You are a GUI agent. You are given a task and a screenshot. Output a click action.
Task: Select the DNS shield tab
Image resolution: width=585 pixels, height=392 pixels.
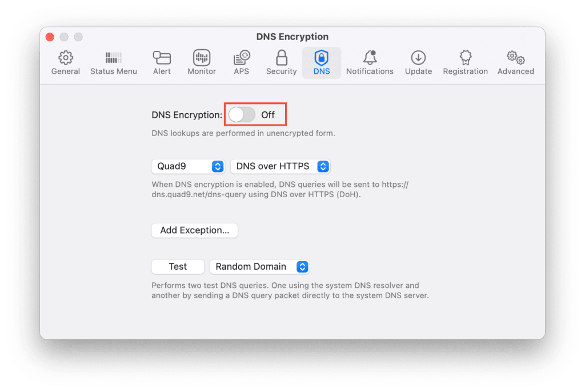pos(321,62)
